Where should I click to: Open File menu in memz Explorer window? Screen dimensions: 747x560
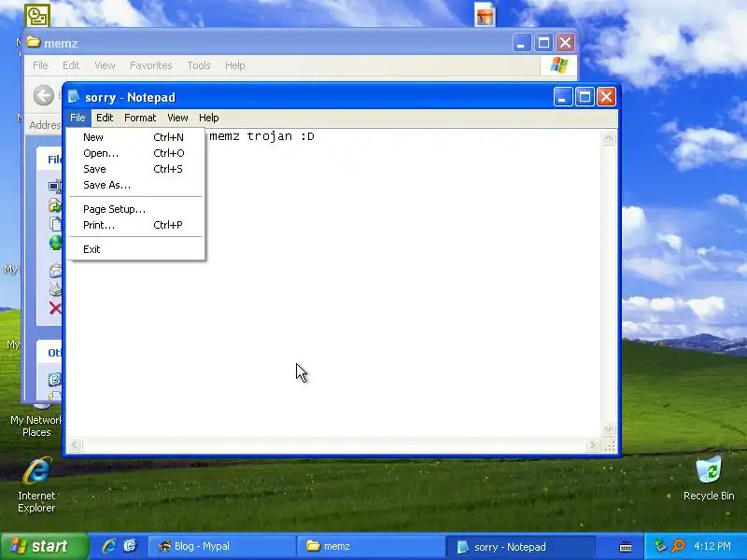(40, 65)
